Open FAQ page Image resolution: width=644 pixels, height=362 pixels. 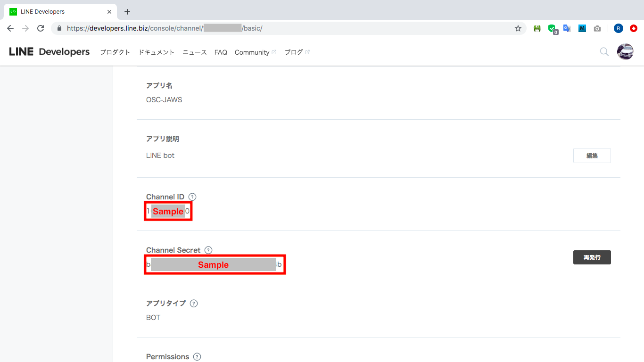click(221, 52)
